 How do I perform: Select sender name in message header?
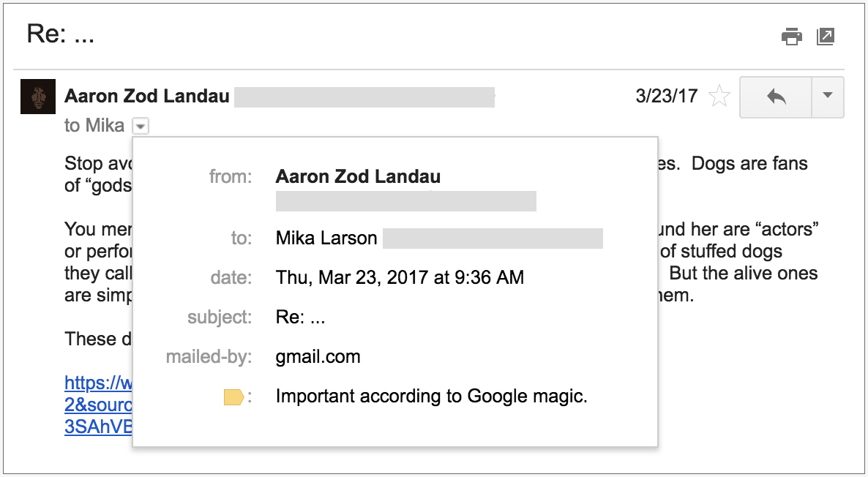(x=146, y=97)
